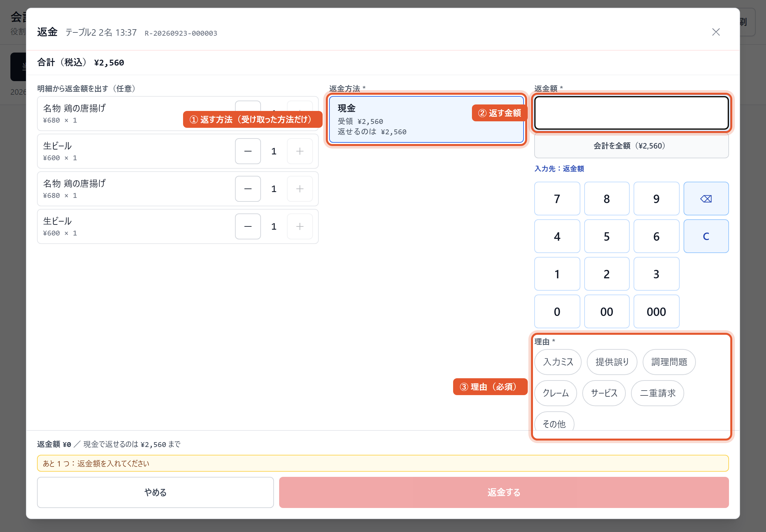Screen dimensions: 766x532
Task: Increase the last 生ビール quantity
Action: (x=300, y=227)
